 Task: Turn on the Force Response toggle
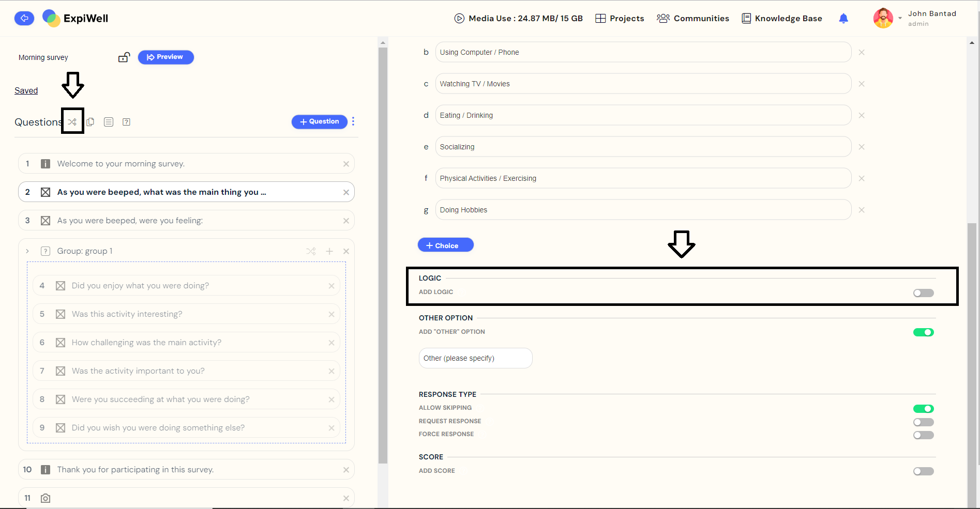(923, 435)
